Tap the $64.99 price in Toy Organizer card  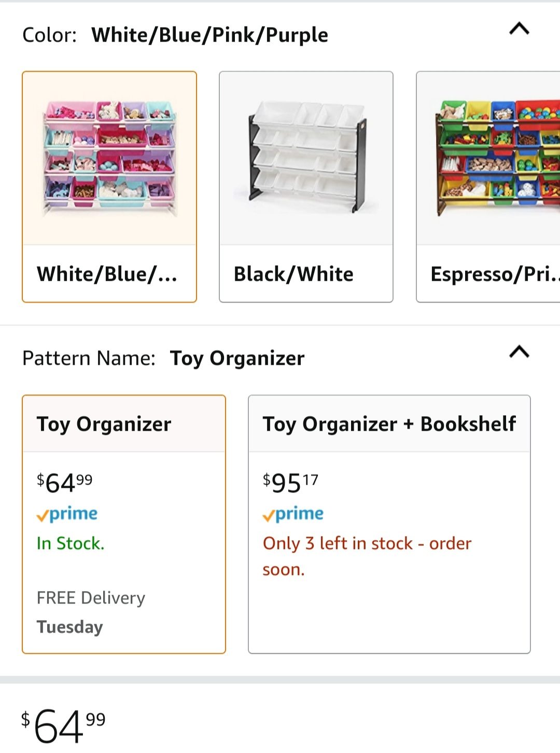point(64,483)
